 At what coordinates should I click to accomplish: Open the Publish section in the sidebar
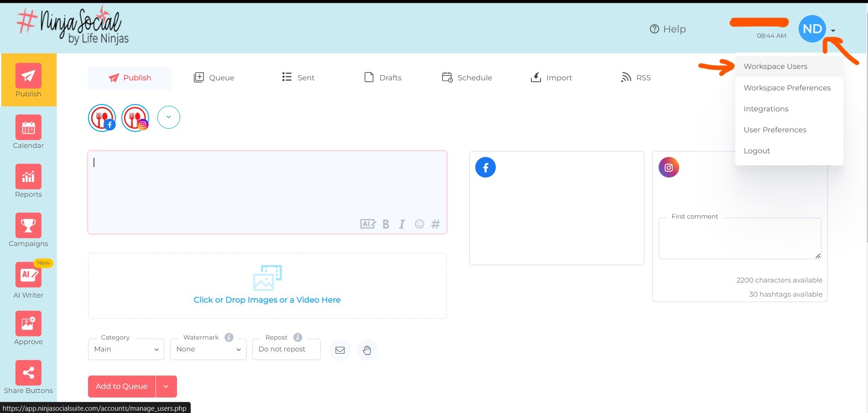(28, 80)
